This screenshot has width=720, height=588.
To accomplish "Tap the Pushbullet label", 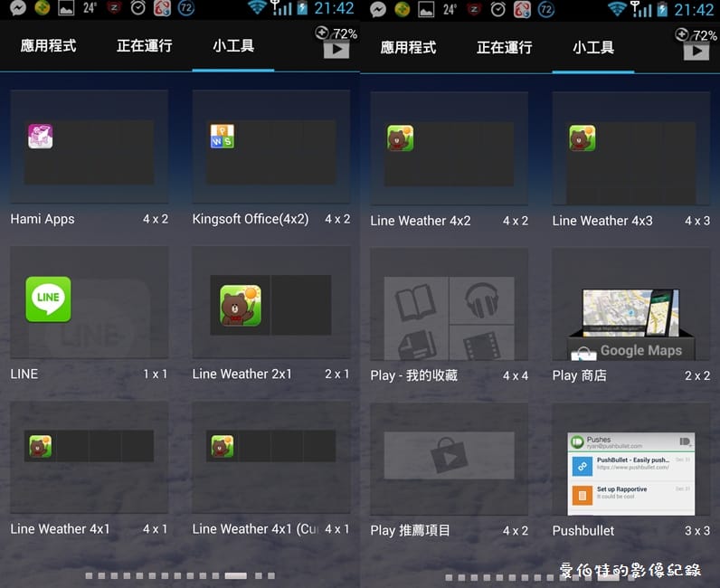I will 583,531.
